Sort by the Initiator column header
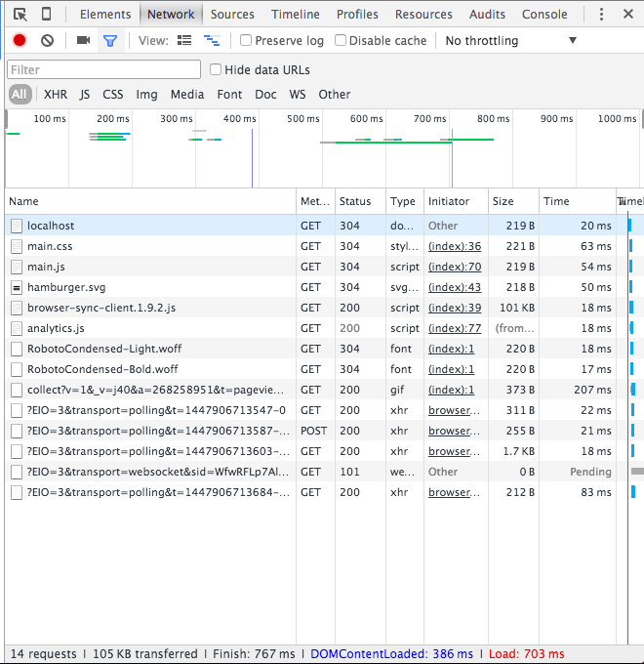This screenshot has height=664, width=644. click(456, 201)
